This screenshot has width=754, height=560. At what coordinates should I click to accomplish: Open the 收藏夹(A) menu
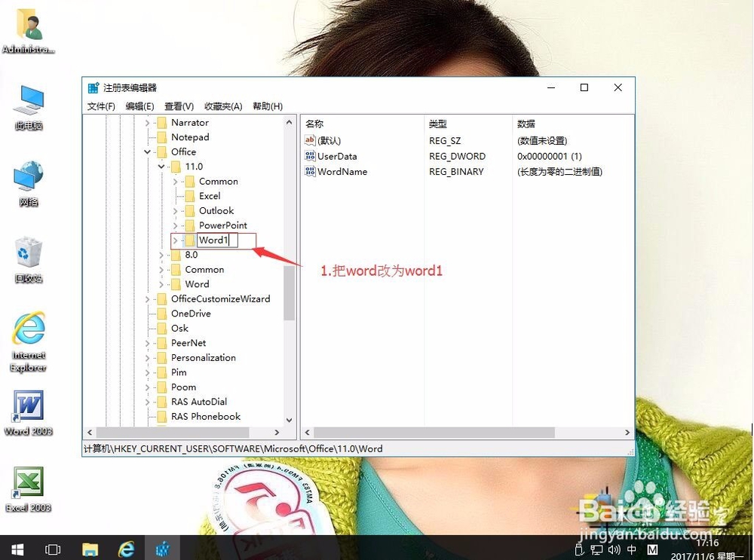pyautogui.click(x=223, y=106)
